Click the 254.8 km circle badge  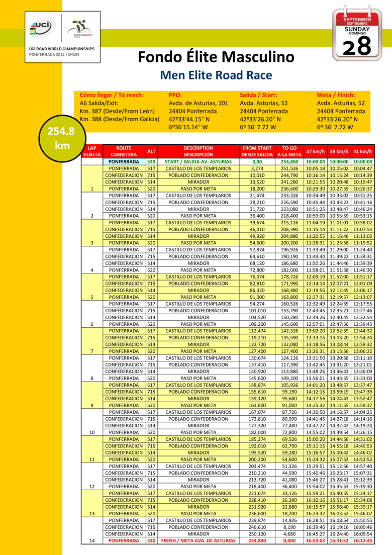[62, 138]
